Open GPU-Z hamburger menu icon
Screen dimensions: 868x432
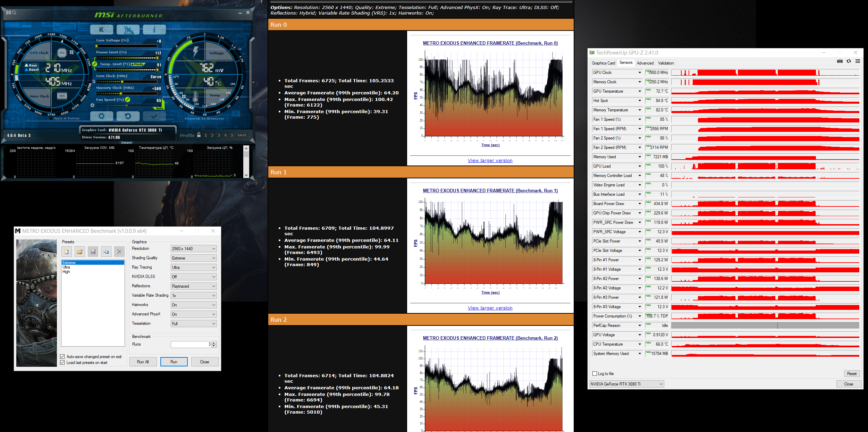(x=858, y=61)
